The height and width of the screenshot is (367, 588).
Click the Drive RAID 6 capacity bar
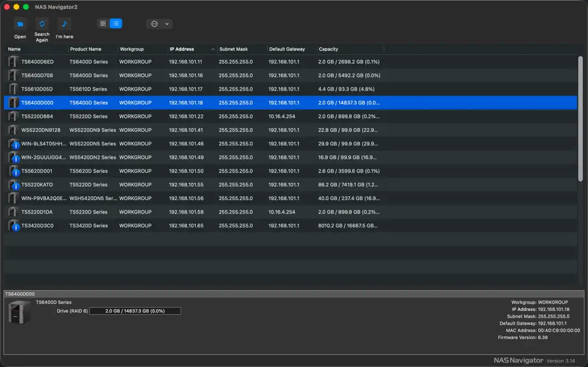point(135,311)
